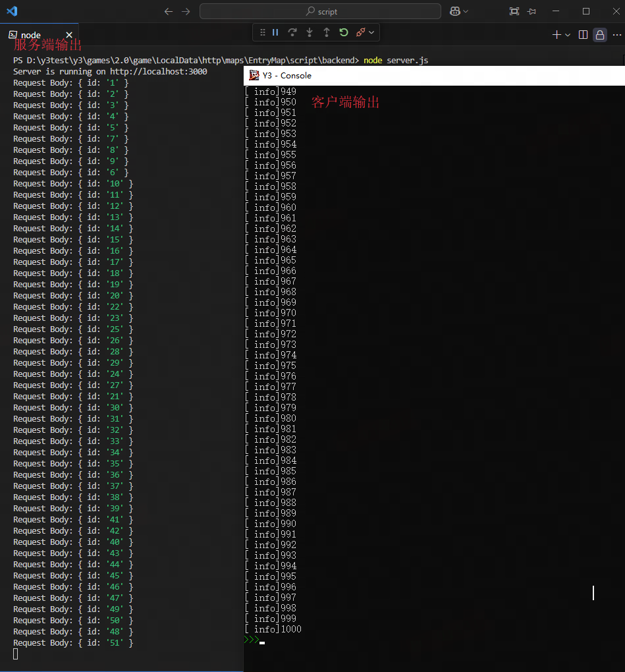The width and height of the screenshot is (625, 672).
Task: Select the node terminal tab
Action: tap(30, 35)
